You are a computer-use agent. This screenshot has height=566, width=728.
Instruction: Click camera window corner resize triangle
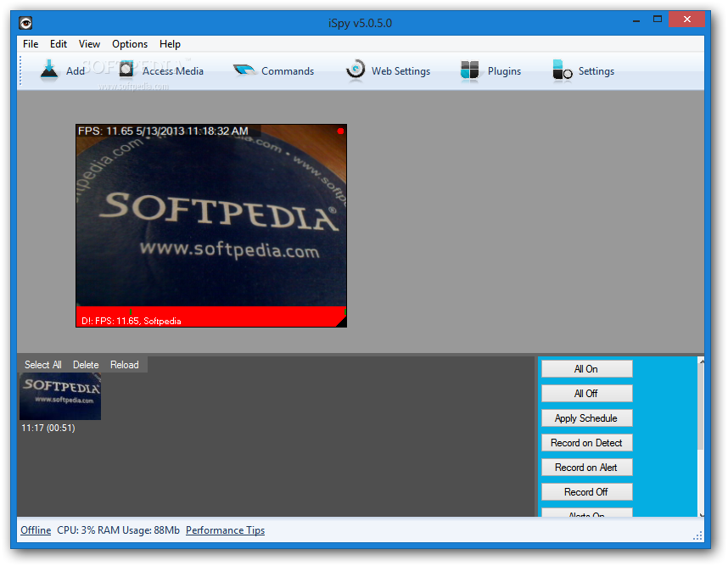tap(341, 322)
